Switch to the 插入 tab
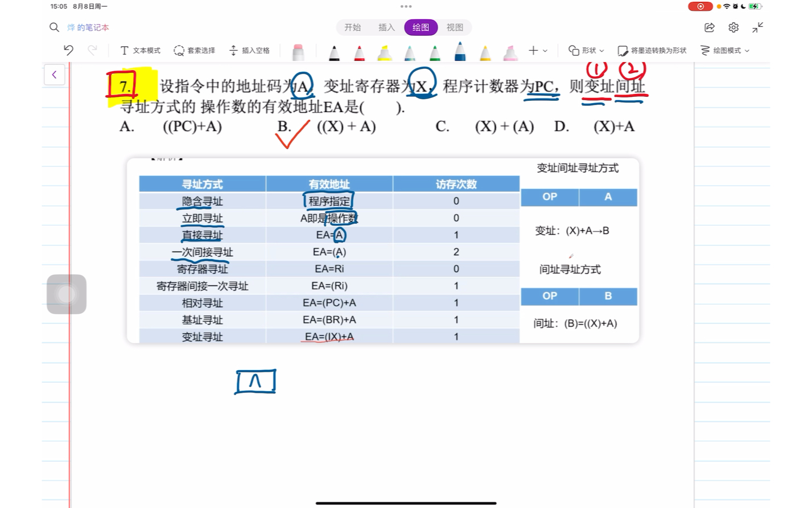Image resolution: width=812 pixels, height=508 pixels. coord(386,27)
